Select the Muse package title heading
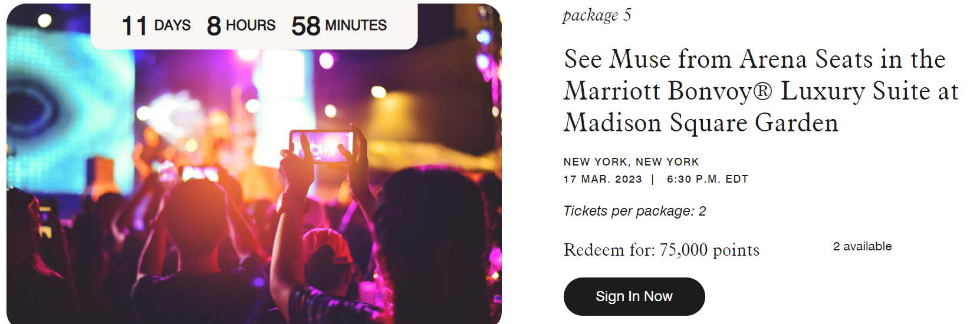980x324 pixels. tap(761, 91)
